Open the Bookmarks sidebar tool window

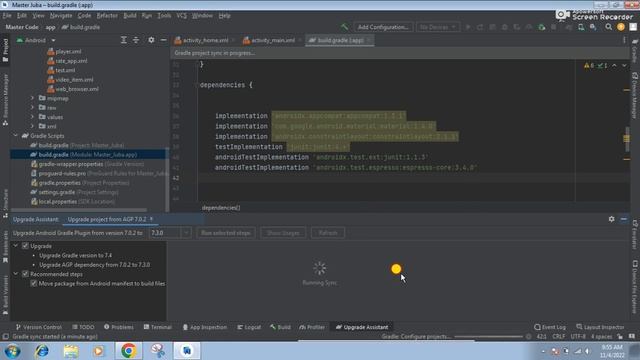pos(5,246)
